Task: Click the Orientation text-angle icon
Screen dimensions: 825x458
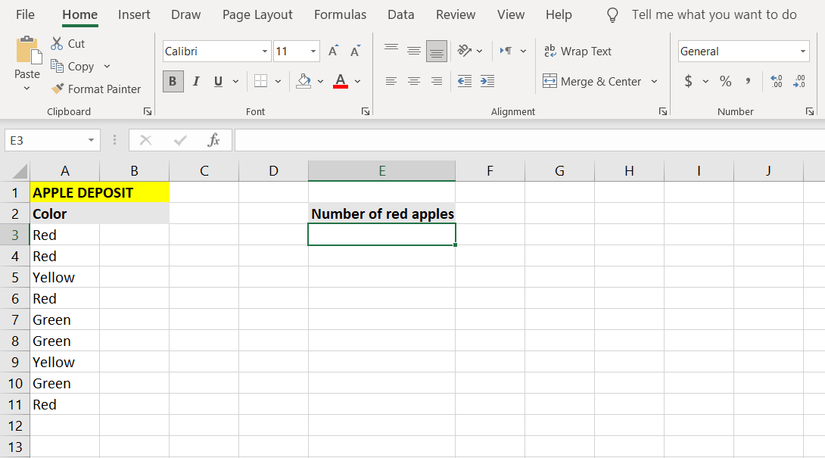Action: click(464, 51)
